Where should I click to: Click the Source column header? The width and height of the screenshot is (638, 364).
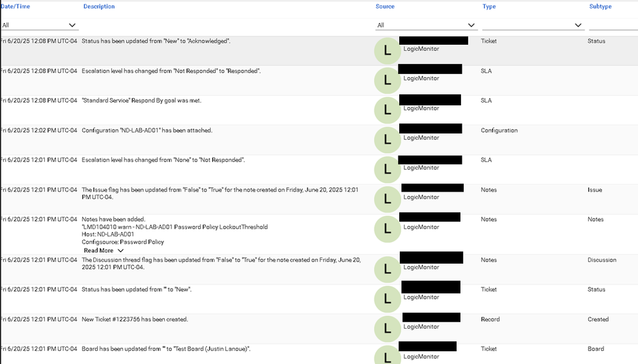pos(385,6)
